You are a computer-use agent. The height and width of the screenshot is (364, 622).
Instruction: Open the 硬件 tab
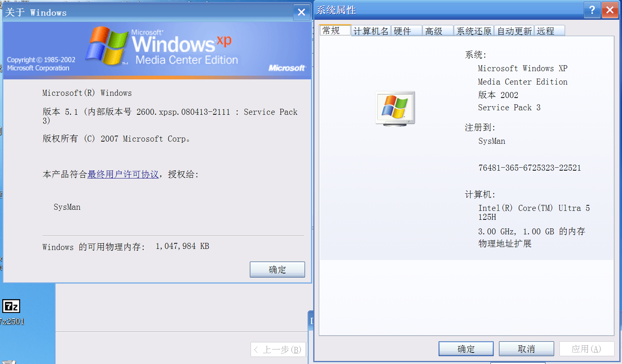pos(406,31)
